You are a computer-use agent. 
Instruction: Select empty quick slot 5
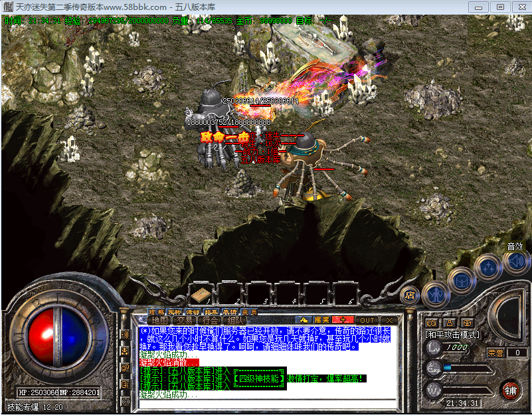coord(315,294)
